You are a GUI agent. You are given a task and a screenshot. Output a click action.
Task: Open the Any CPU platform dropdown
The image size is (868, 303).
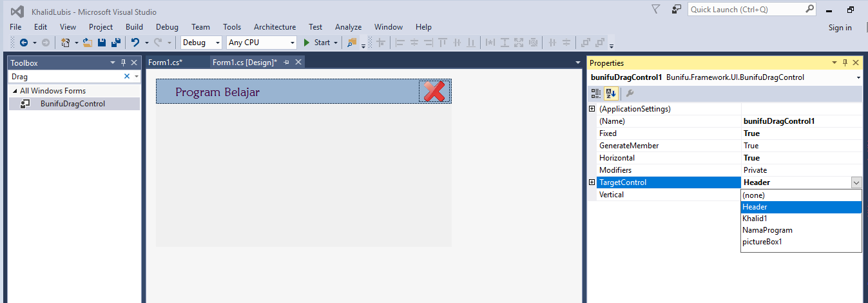click(292, 43)
